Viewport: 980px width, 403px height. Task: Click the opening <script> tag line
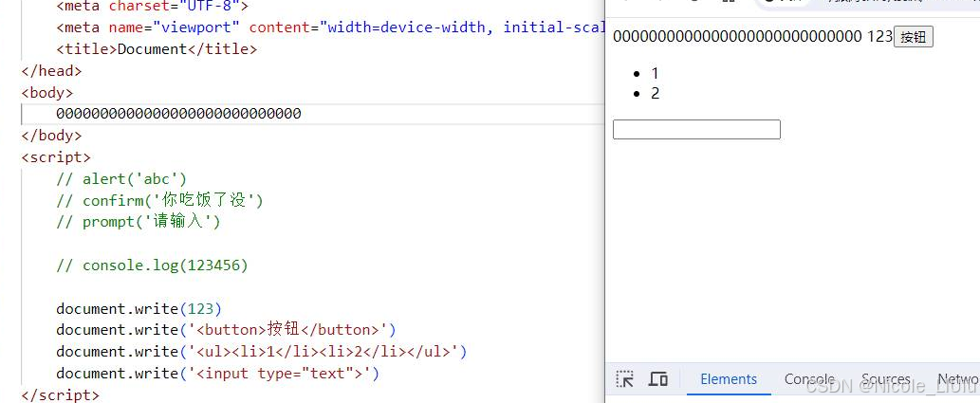click(x=56, y=156)
